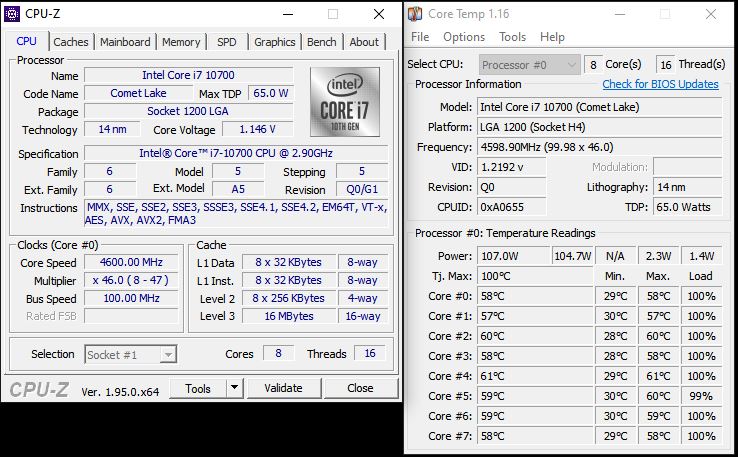Click the TDP value '65.0 Watts'
The width and height of the screenshot is (738, 457).
click(x=687, y=207)
